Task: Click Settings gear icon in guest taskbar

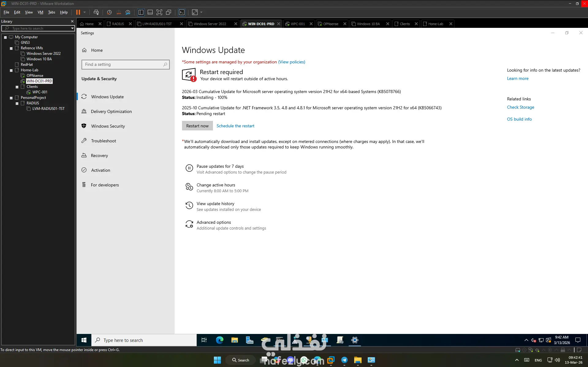Action: pos(355,340)
